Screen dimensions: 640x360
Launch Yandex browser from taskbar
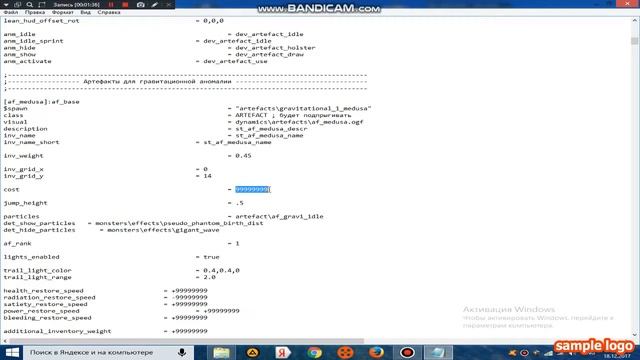(283, 352)
